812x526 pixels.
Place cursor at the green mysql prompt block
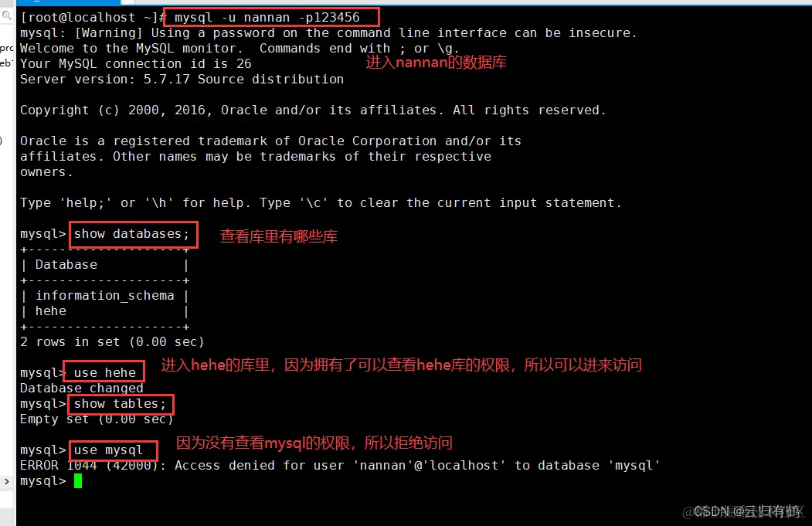pyautogui.click(x=78, y=481)
